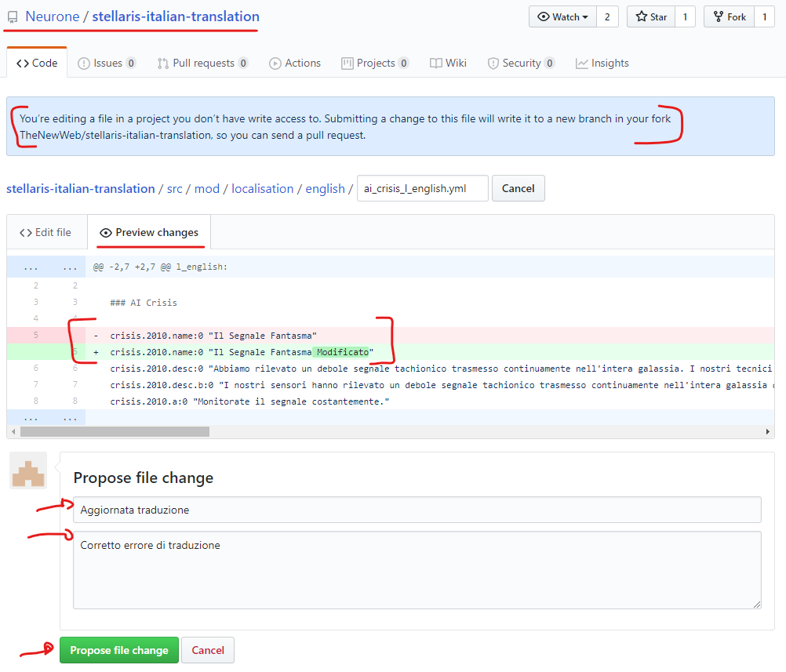
Task: Open the Pull requests tab
Action: (202, 64)
